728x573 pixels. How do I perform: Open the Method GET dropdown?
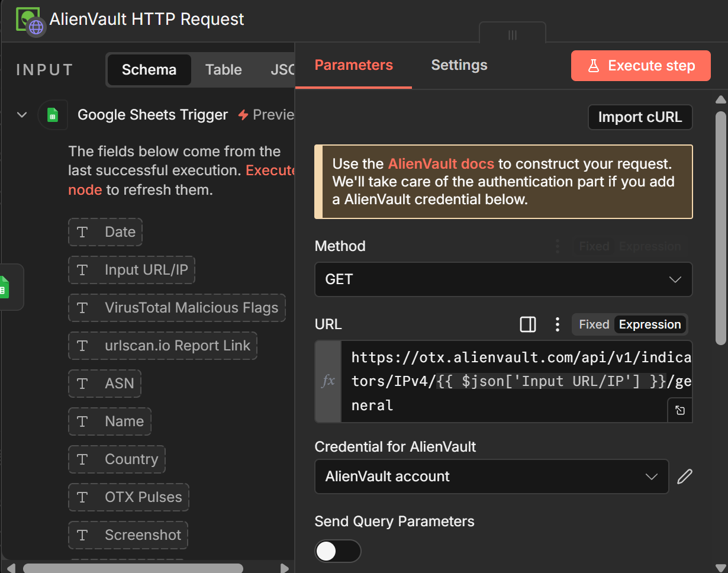(504, 279)
